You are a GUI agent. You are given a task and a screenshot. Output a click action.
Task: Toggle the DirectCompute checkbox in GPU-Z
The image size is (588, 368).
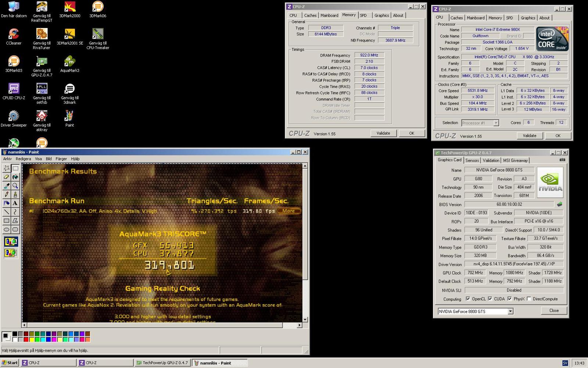(x=529, y=299)
